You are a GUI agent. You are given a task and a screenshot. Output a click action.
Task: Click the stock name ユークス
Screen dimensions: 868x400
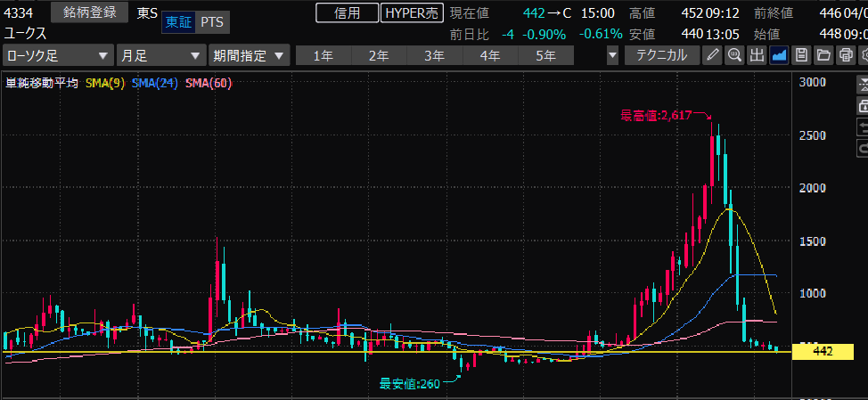pyautogui.click(x=26, y=33)
